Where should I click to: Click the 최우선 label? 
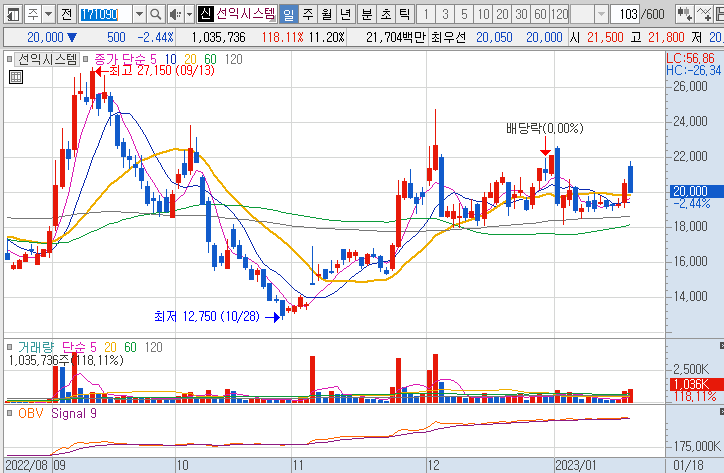point(448,37)
